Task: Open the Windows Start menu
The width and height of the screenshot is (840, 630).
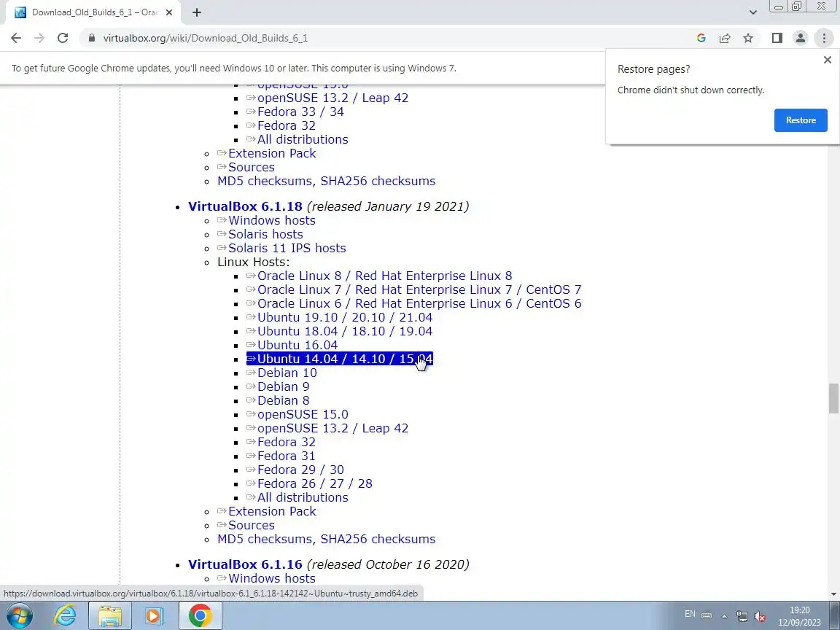Action: pos(19,616)
